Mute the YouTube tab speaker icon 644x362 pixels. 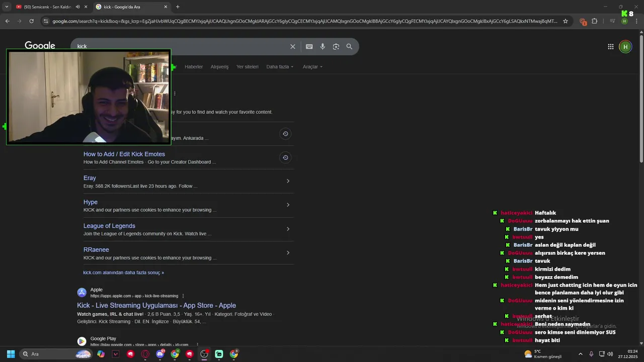pyautogui.click(x=77, y=7)
